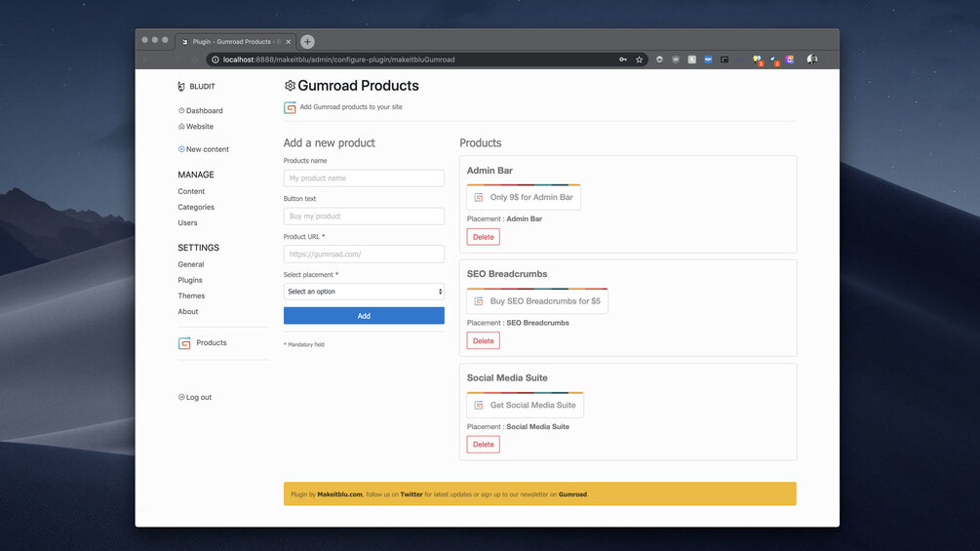The width and height of the screenshot is (980, 551).
Task: Click 'Get Social Media Suite' button
Action: click(x=525, y=405)
